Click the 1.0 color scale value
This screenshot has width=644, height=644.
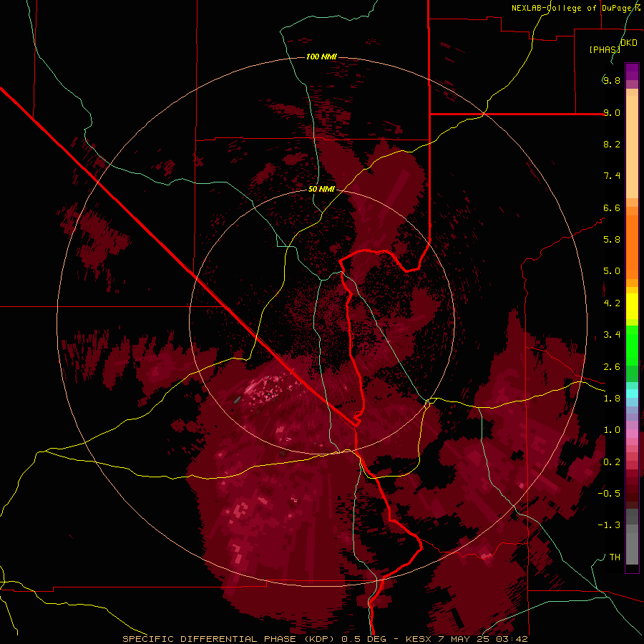[612, 430]
